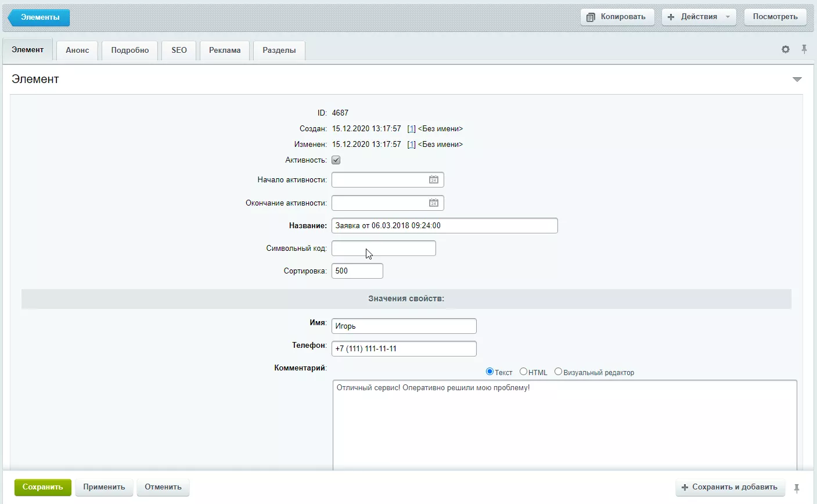Click the pin icon in bottom bar
Screen dimensions: 817x504
797,488
